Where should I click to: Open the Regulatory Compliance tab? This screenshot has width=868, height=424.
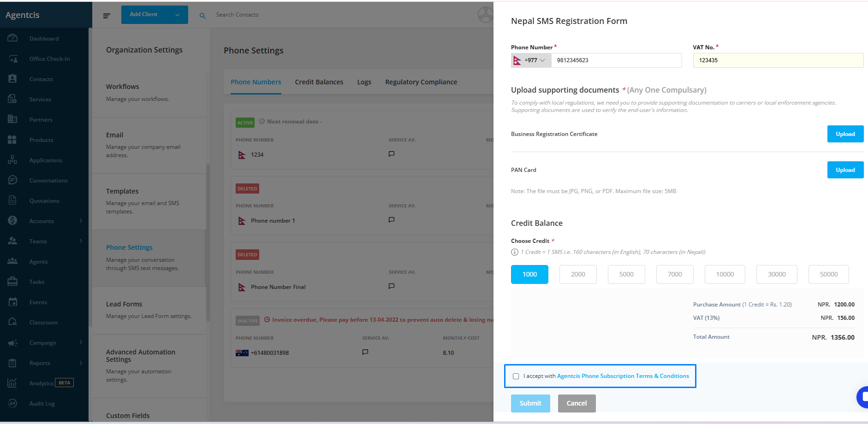coord(421,82)
